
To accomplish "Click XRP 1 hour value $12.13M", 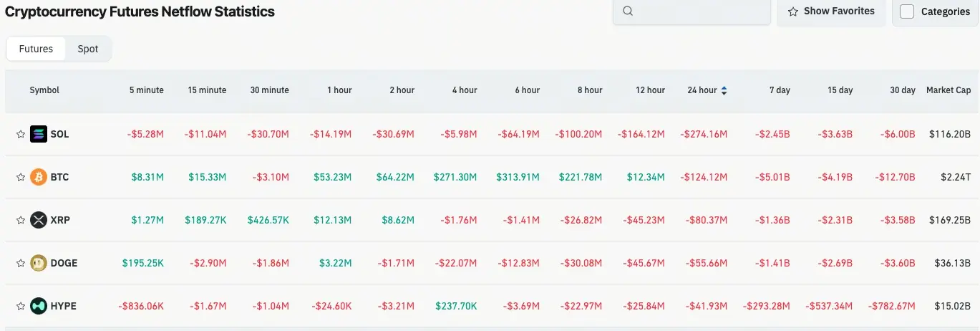I will click(333, 220).
